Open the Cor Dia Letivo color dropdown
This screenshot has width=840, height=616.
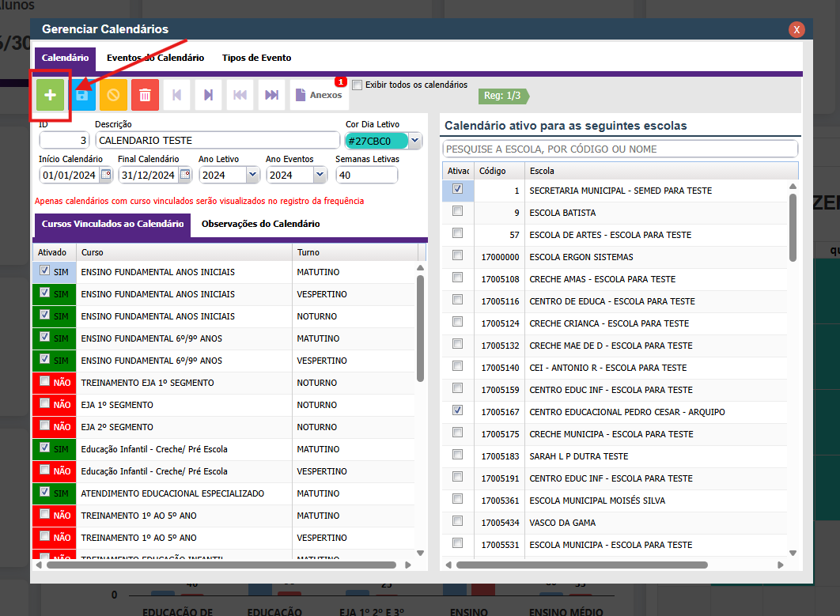pos(415,141)
